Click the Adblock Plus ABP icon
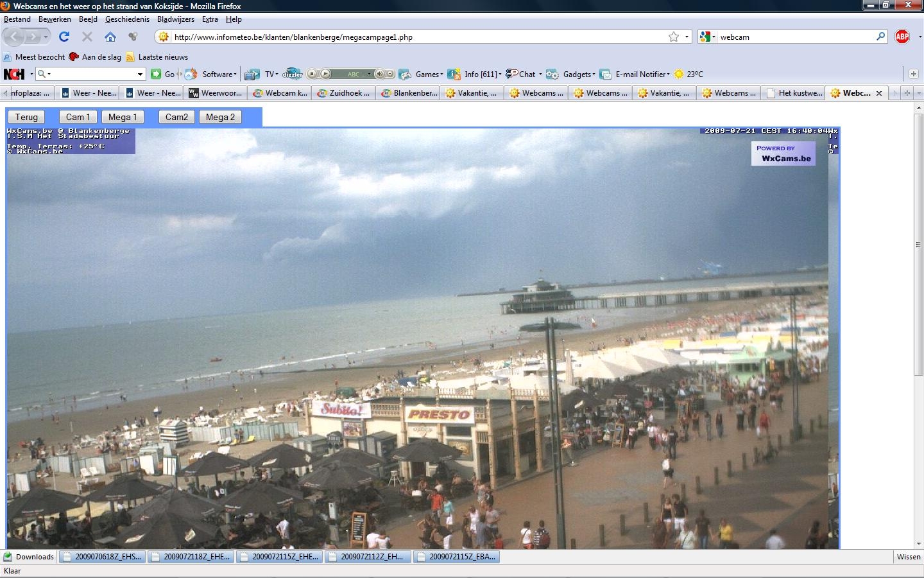This screenshot has width=924, height=578. click(x=902, y=37)
